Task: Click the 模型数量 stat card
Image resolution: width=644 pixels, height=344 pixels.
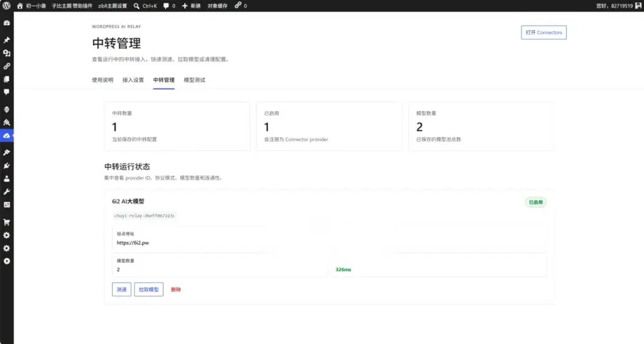Action: click(x=481, y=126)
